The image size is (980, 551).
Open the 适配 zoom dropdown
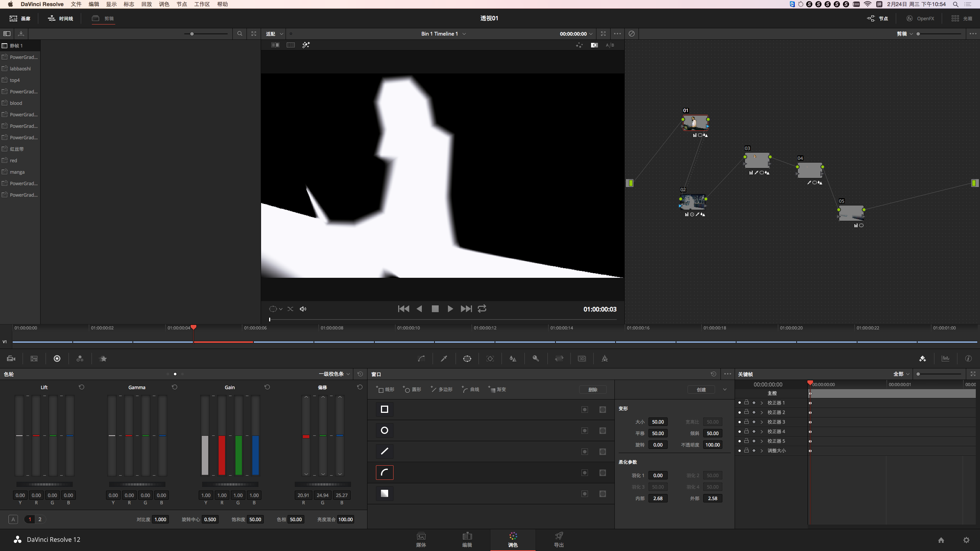tap(274, 34)
